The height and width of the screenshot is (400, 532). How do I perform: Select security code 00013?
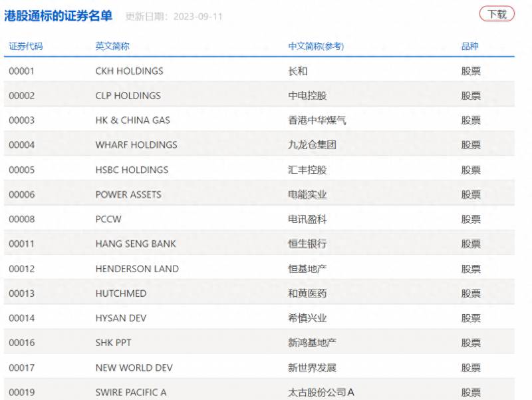(x=22, y=294)
